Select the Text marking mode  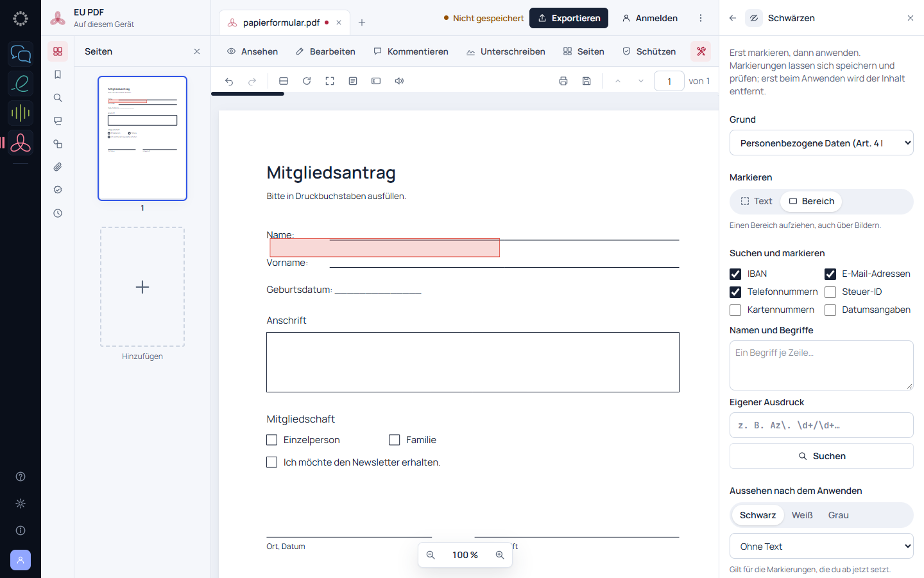(756, 201)
